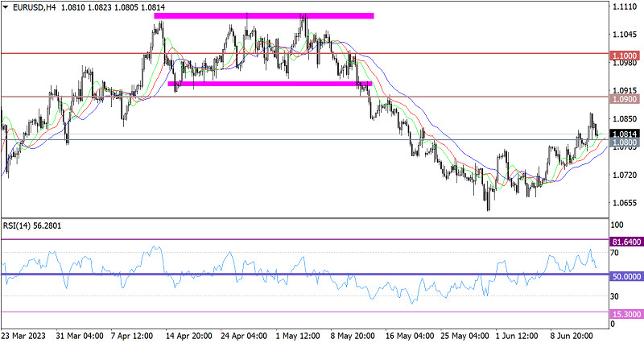This screenshot has width=644, height=343.
Task: Click the RSI(14) indicator label
Action: click(x=31, y=226)
